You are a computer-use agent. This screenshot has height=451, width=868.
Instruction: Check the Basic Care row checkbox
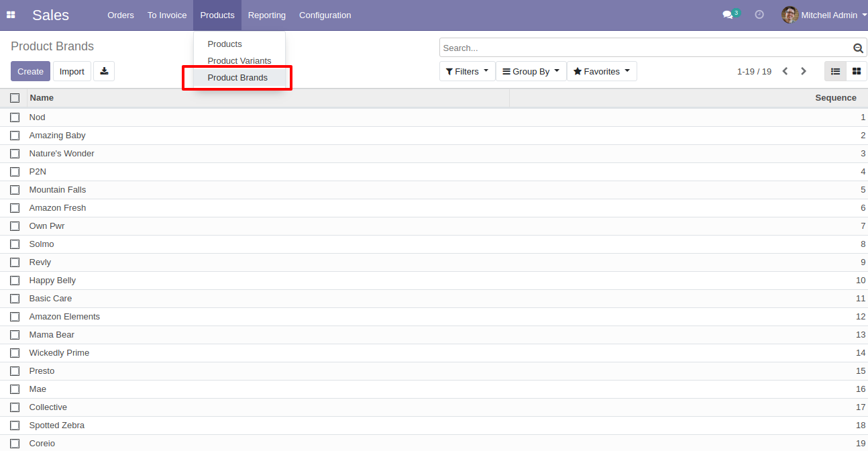(15, 299)
